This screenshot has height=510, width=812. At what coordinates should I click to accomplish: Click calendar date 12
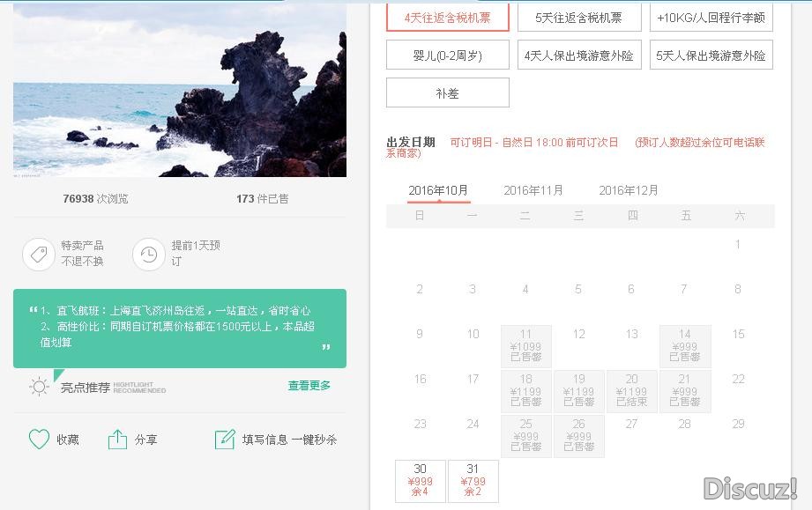tap(579, 334)
